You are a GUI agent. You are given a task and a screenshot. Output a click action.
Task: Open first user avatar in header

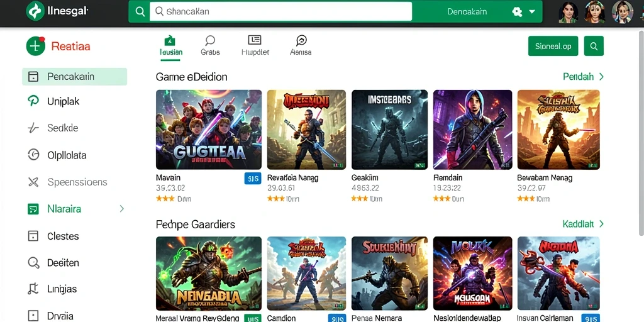click(569, 11)
